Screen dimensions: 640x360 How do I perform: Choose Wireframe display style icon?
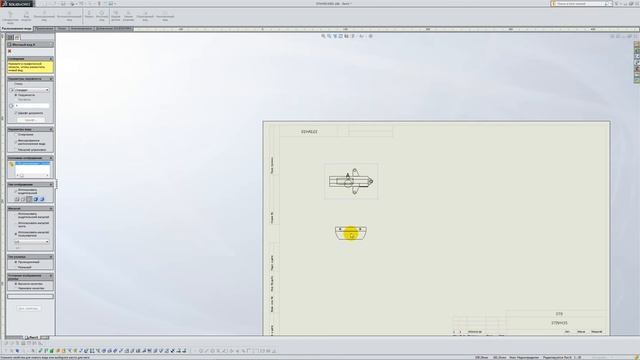pyautogui.click(x=17, y=199)
